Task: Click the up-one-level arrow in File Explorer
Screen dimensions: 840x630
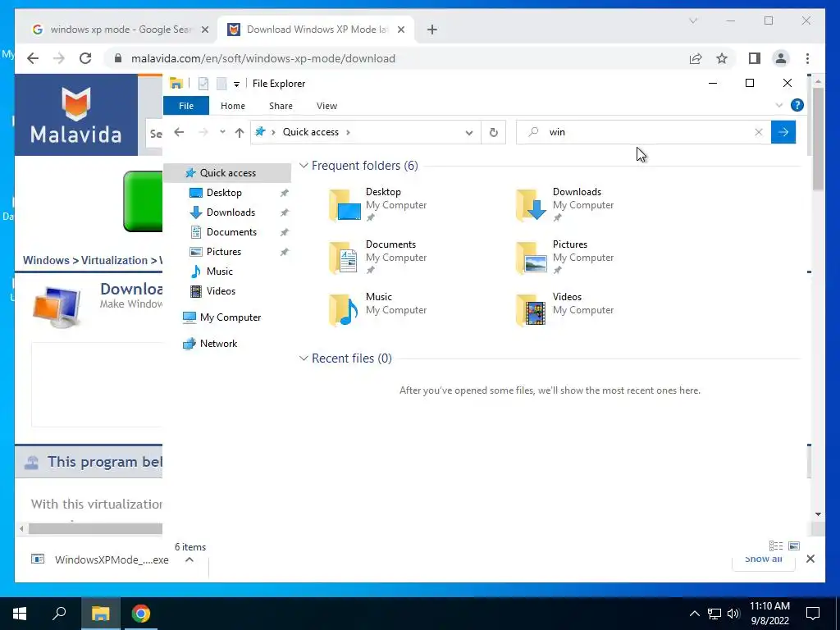Action: [240, 132]
